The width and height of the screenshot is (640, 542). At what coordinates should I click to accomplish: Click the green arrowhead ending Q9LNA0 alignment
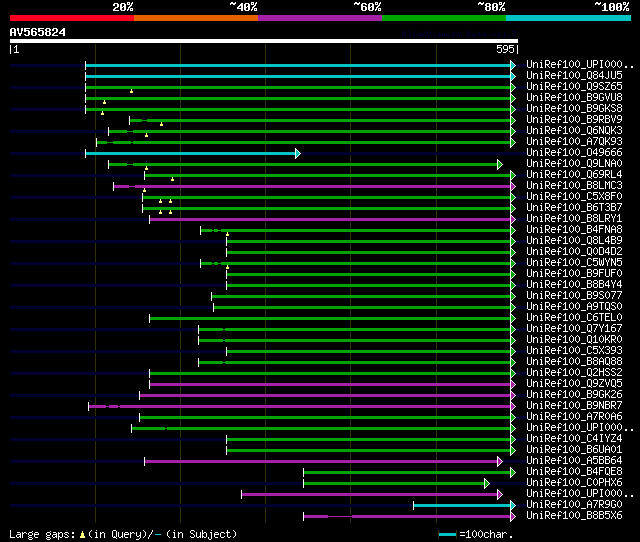point(500,164)
